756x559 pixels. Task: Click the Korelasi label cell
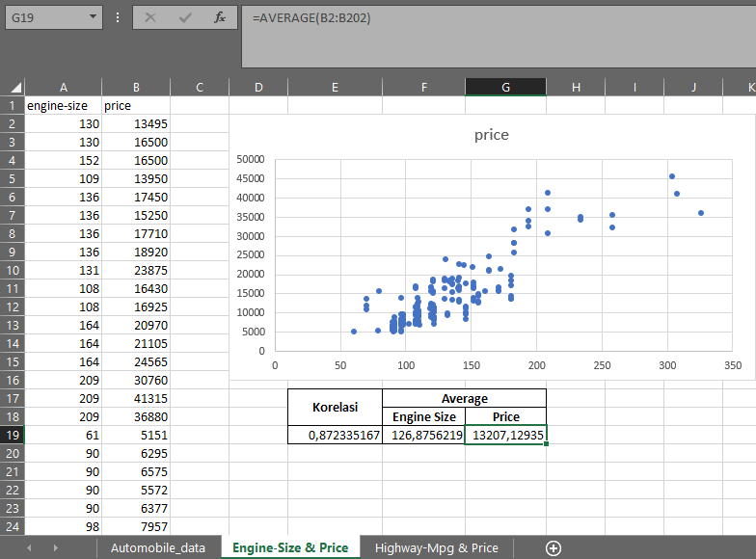click(x=336, y=407)
